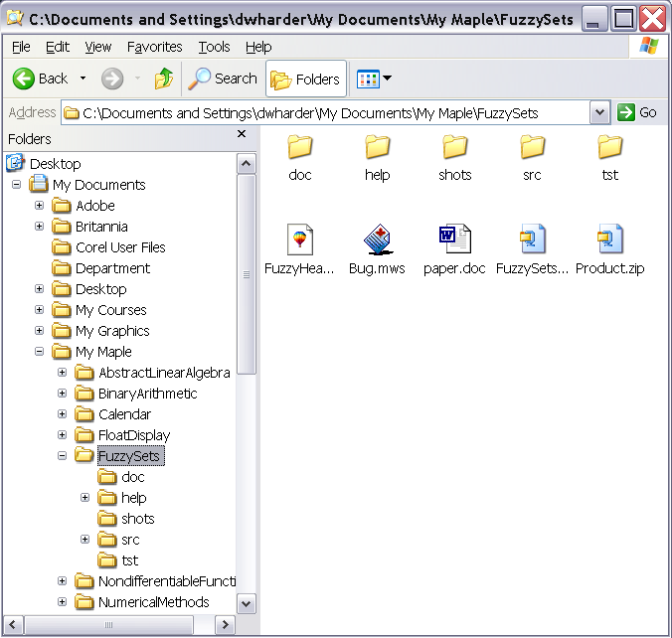
Task: Select the FuzzySets zip file icon
Action: tap(532, 240)
